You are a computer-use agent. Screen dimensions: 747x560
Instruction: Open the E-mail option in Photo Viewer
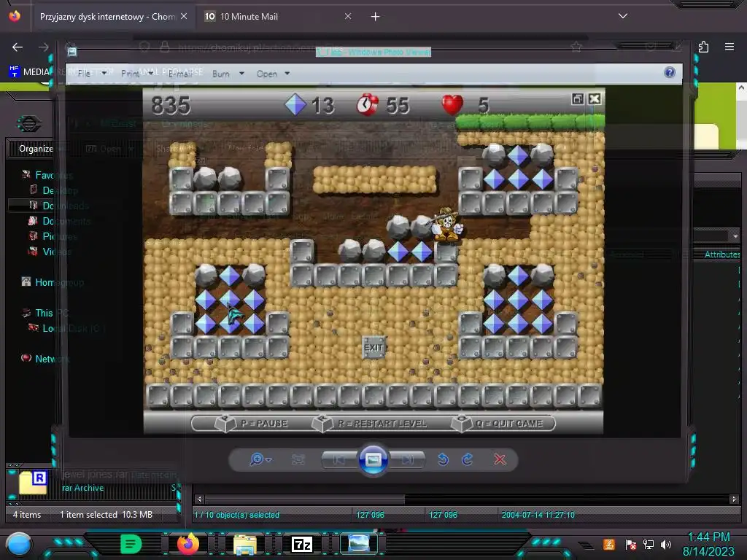coord(180,74)
